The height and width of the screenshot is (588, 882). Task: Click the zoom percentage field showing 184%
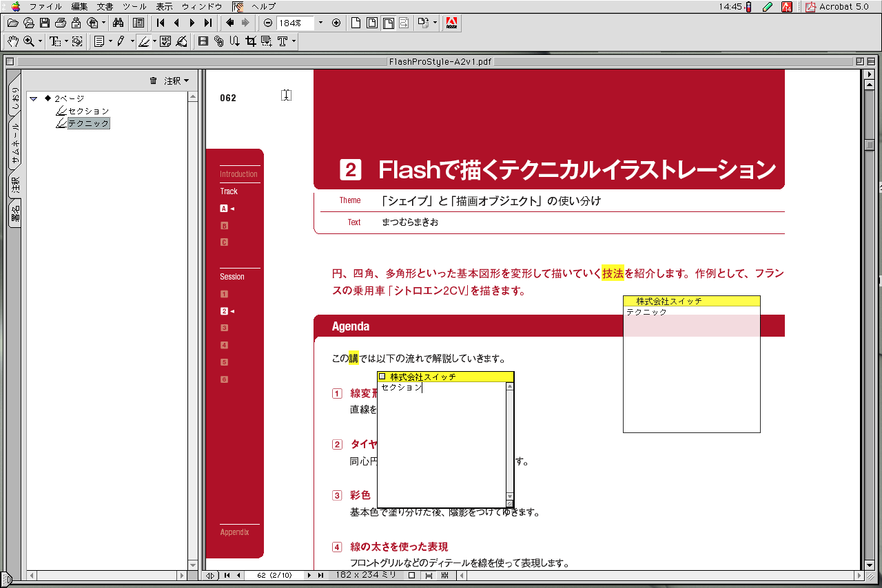[296, 23]
